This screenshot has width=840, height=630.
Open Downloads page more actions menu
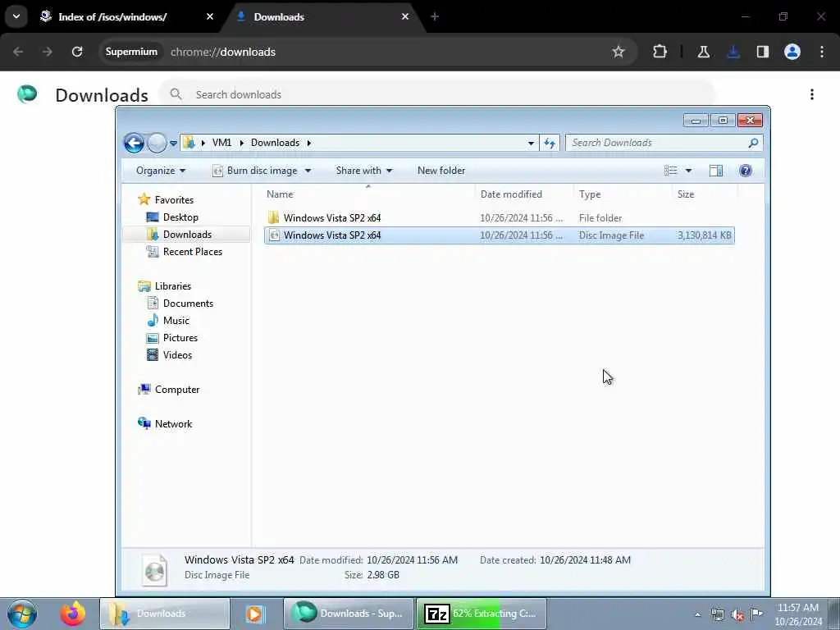tap(812, 94)
